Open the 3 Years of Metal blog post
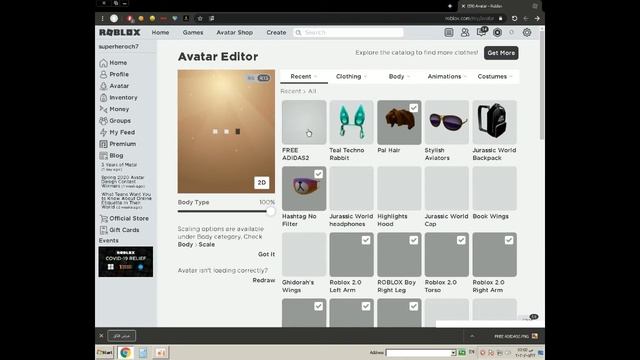This screenshot has height=360, width=640. (x=119, y=164)
